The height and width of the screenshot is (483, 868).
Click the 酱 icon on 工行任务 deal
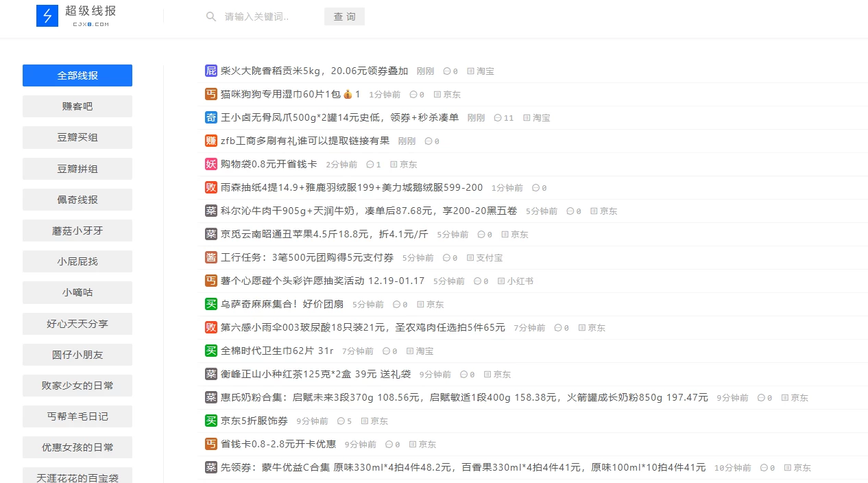point(210,257)
